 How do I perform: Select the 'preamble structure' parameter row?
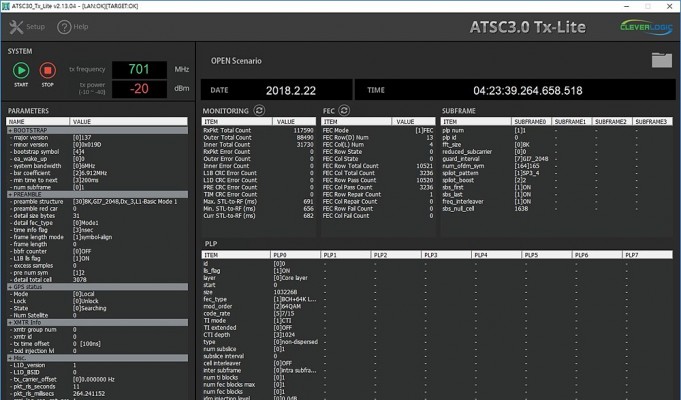(97, 202)
